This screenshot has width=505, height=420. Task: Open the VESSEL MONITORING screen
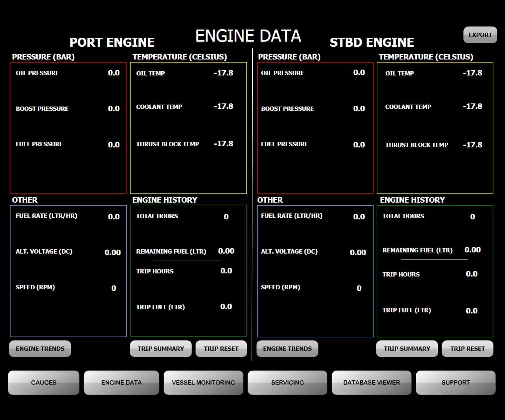coord(203,382)
